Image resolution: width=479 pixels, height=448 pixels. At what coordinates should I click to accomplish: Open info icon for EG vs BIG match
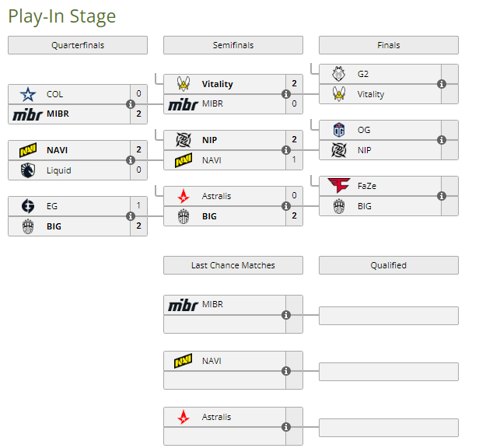click(131, 216)
